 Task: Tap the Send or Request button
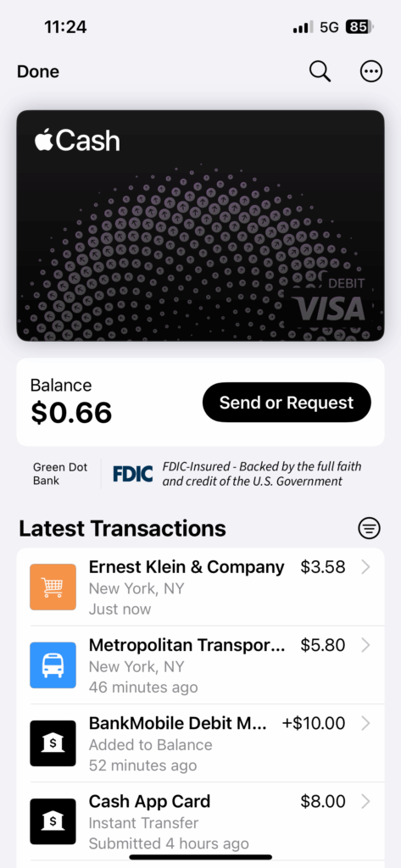(287, 403)
